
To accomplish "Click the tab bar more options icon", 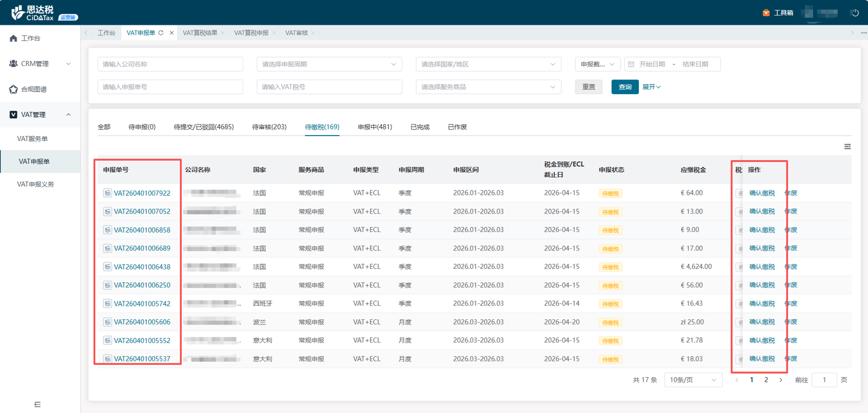I will click(863, 33).
